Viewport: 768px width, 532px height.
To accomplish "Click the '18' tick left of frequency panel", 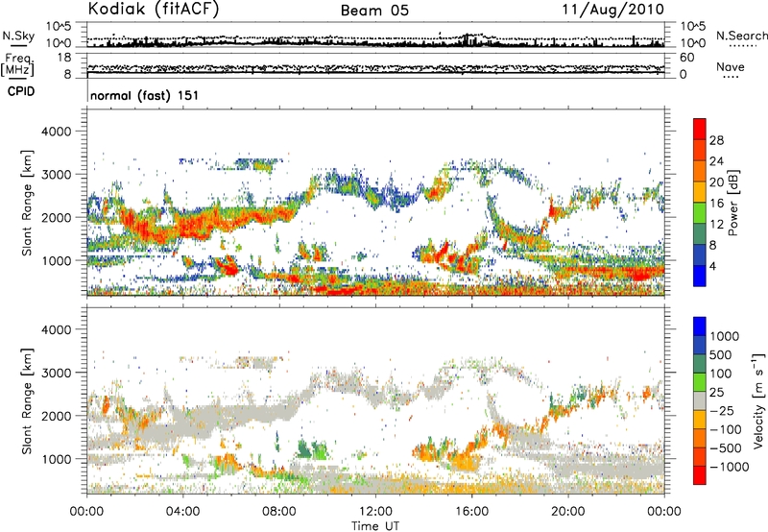I will [x=64, y=58].
